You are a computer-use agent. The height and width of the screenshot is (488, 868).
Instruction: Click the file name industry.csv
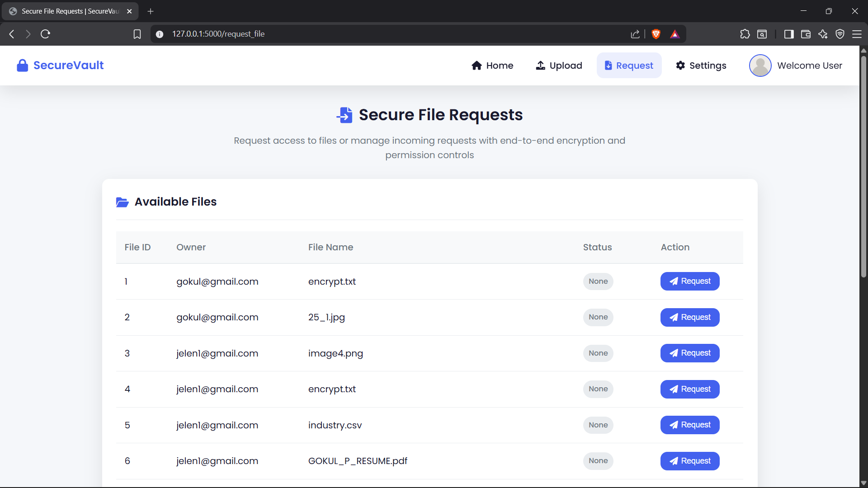(335, 425)
